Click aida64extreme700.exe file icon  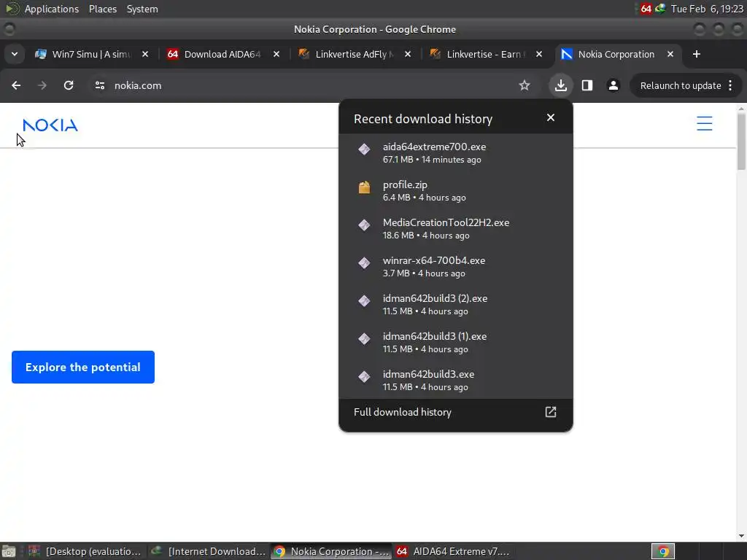(x=364, y=149)
